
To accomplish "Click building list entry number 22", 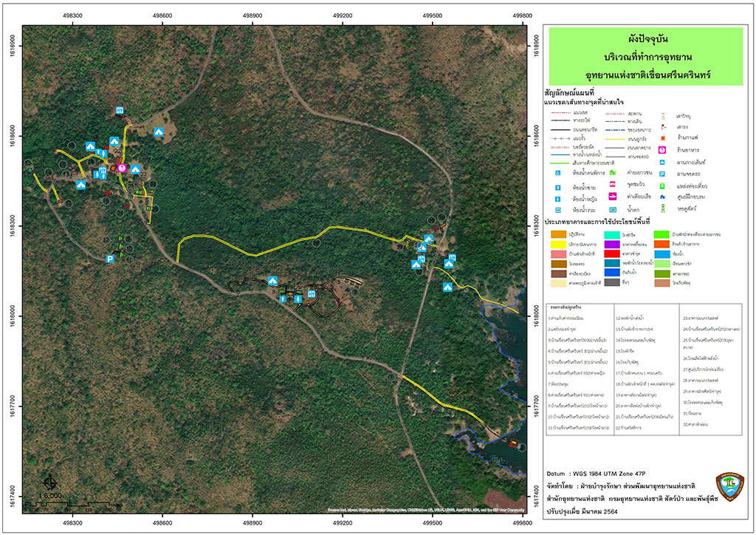I will click(629, 428).
